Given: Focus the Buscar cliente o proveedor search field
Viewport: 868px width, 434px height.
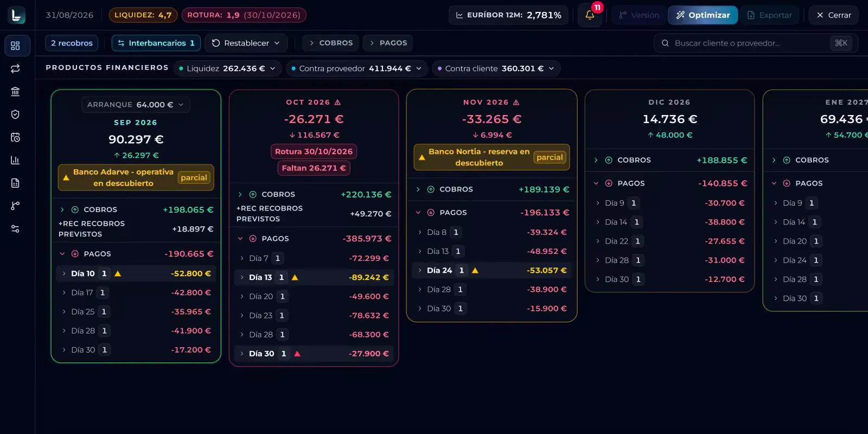Looking at the screenshot, I should click(756, 43).
